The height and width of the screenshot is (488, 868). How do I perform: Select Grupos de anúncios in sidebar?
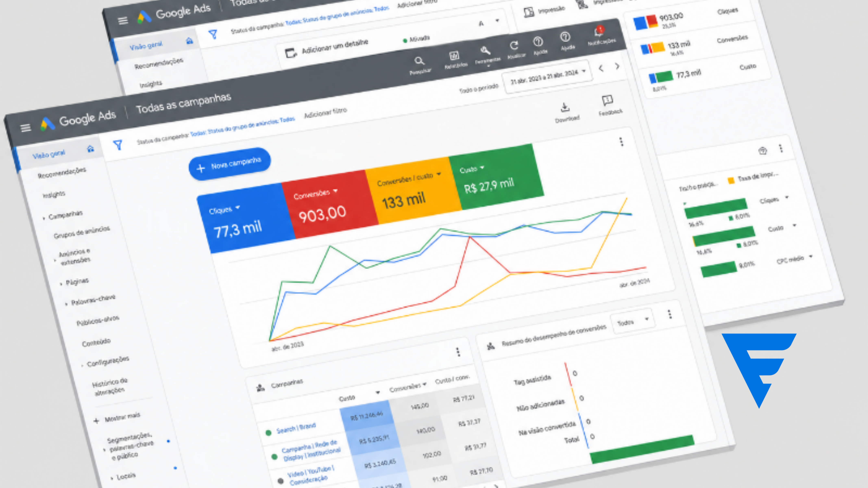(82, 232)
